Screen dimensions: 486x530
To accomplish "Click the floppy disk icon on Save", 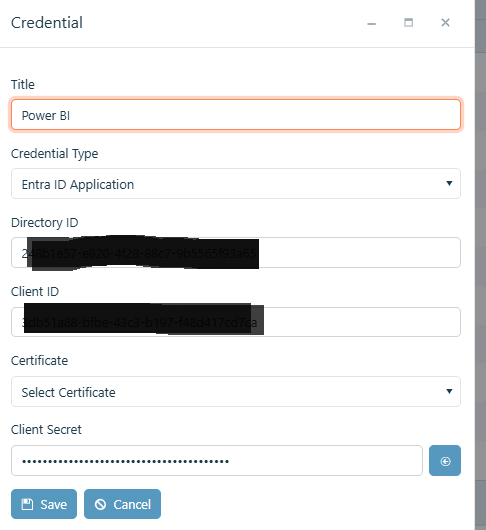I will [27, 504].
